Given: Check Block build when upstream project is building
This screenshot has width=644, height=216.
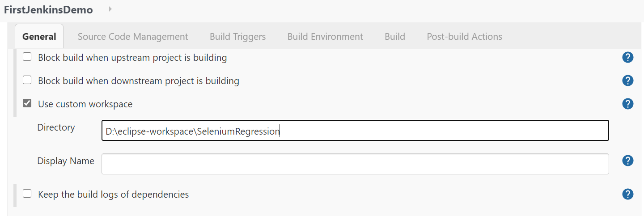Looking at the screenshot, I should 27,57.
